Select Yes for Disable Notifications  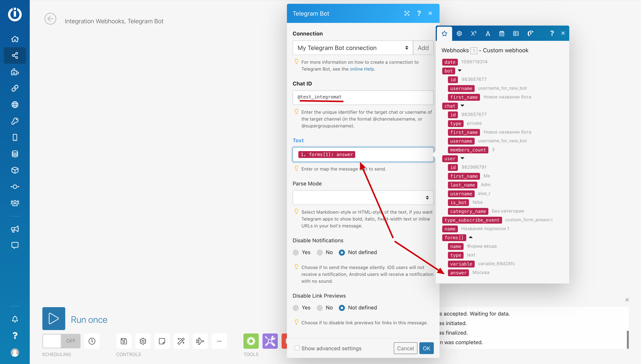point(296,253)
